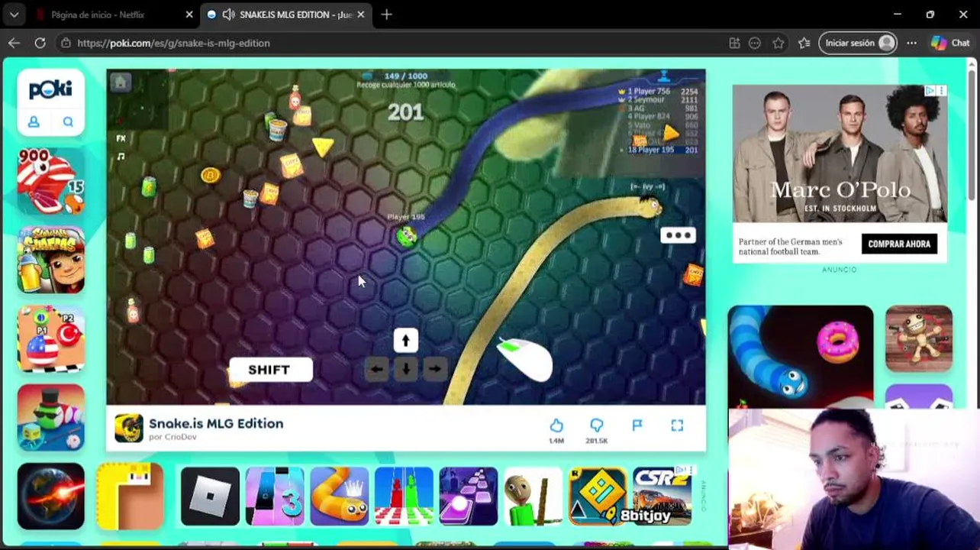
Task: Open the Poki home logo
Action: (x=50, y=89)
